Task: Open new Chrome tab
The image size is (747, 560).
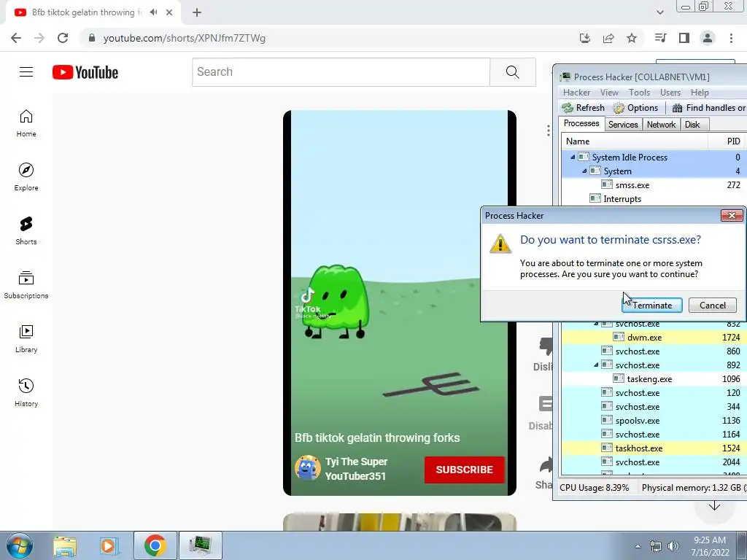Action: coord(197,12)
